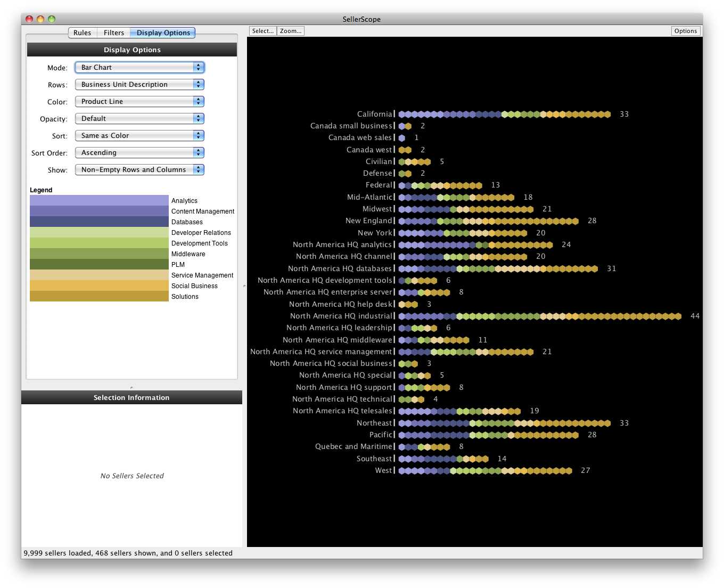Screen dimensions: 724x588
Task: Open the Sort Order dropdown set to Ascending
Action: pos(139,153)
